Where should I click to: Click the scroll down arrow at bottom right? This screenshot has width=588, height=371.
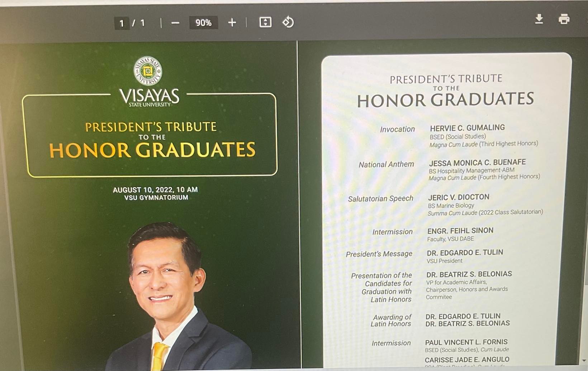584,360
